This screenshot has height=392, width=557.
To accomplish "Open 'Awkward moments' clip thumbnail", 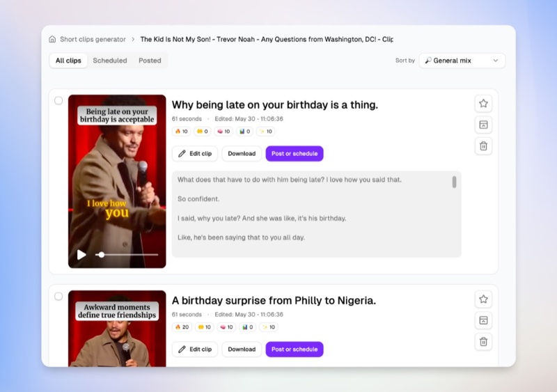I will 117,329.
